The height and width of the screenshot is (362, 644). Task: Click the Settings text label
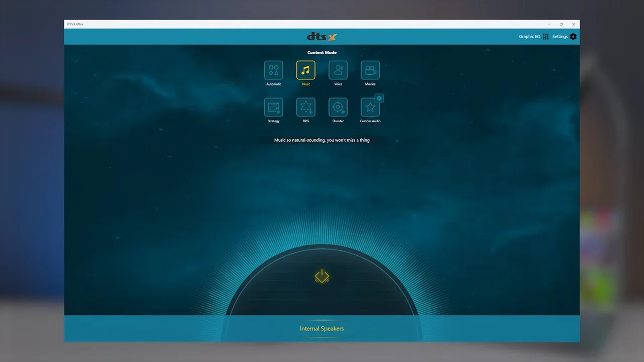pyautogui.click(x=560, y=37)
